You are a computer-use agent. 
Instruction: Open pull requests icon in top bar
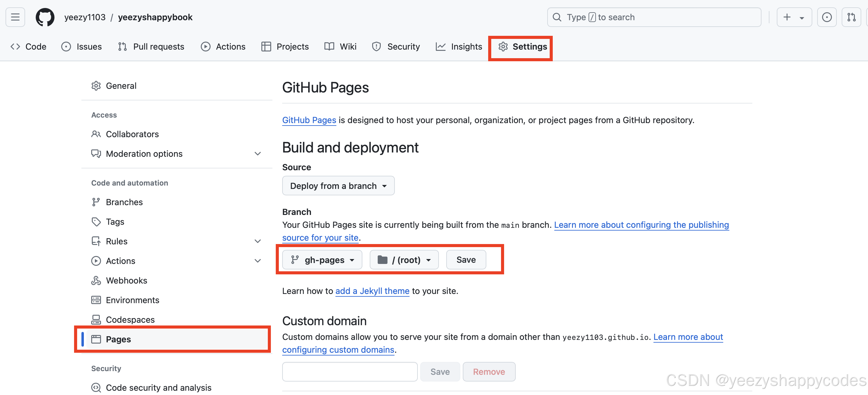tap(851, 17)
